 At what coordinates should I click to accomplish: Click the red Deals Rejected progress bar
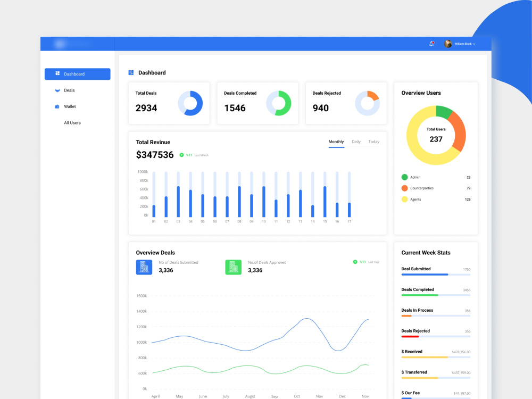click(x=436, y=337)
